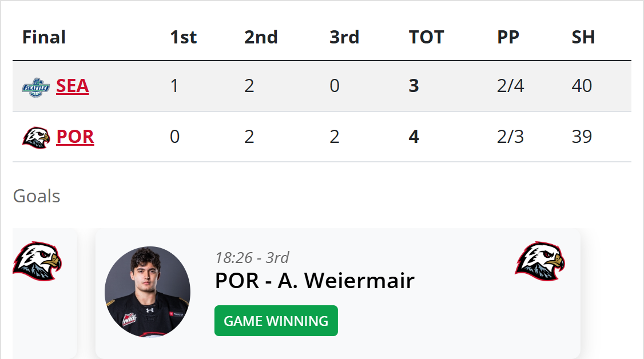Click the Seattle Thunderbirds logo in scoreboard
The height and width of the screenshot is (359, 644).
click(x=36, y=86)
